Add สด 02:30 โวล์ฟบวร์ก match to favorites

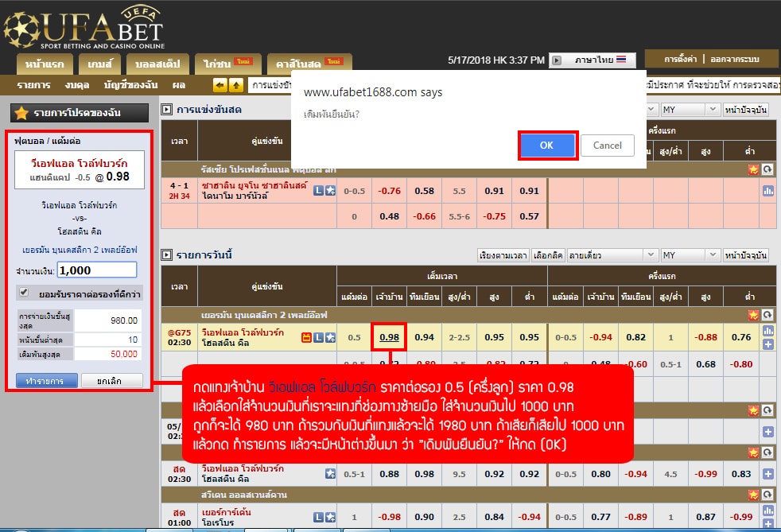click(x=330, y=474)
